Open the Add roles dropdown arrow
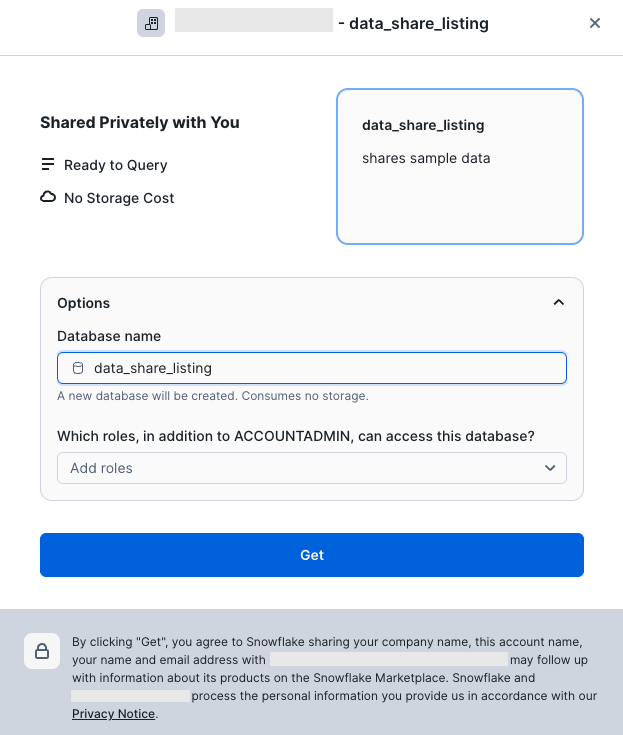The image size is (623, 735). click(x=549, y=468)
